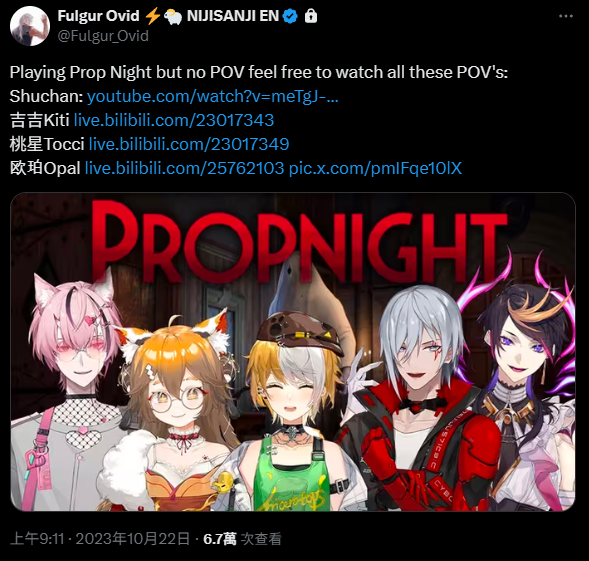This screenshot has height=561, width=589.
Task: Open the Propnight image attachment
Action: [293, 352]
